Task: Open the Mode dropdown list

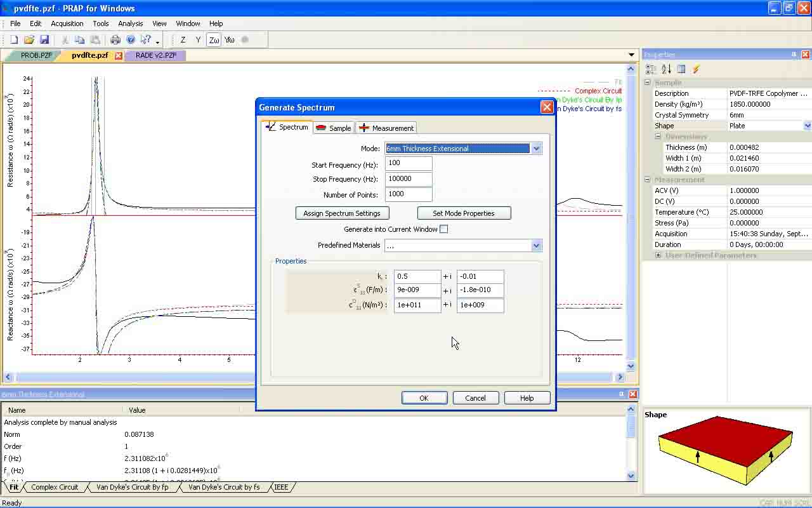Action: pos(536,149)
